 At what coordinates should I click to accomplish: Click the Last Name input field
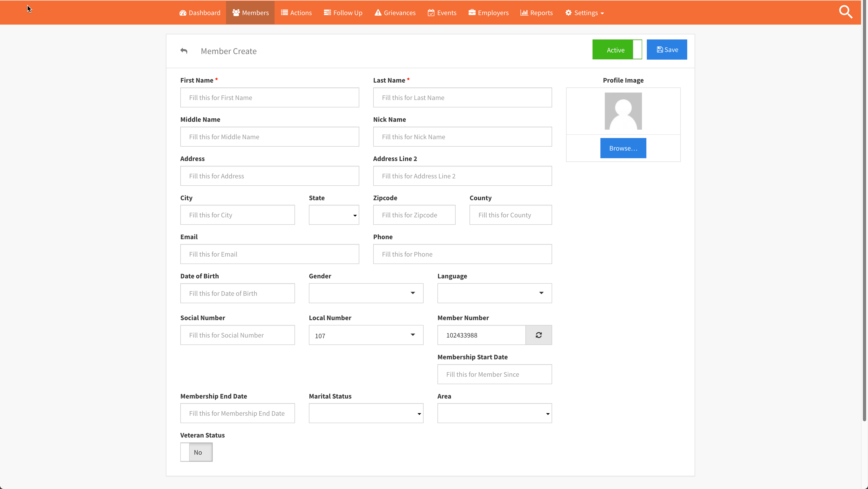point(462,98)
